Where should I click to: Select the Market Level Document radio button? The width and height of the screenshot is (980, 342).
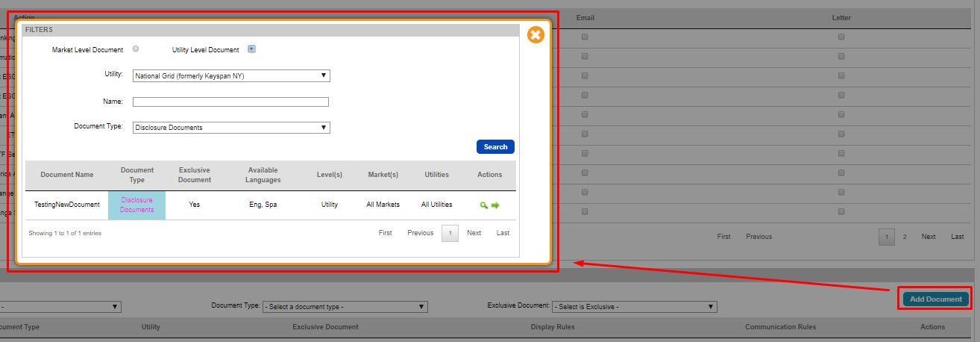click(136, 49)
